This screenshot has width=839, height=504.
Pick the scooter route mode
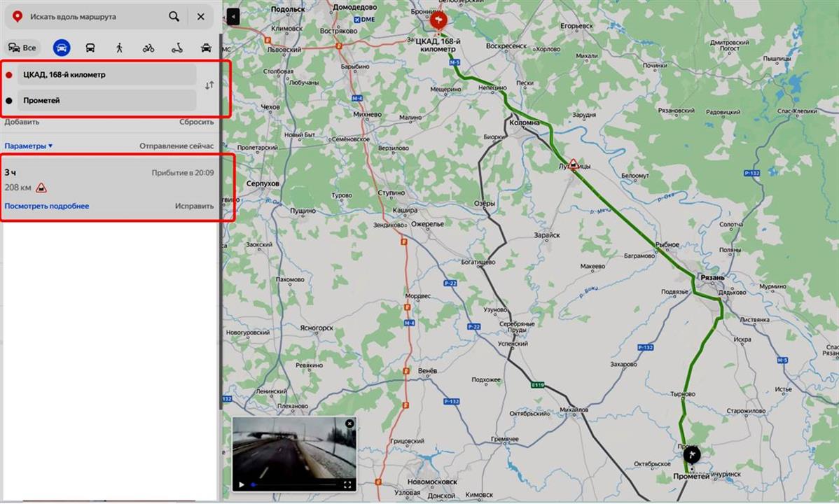[x=177, y=48]
